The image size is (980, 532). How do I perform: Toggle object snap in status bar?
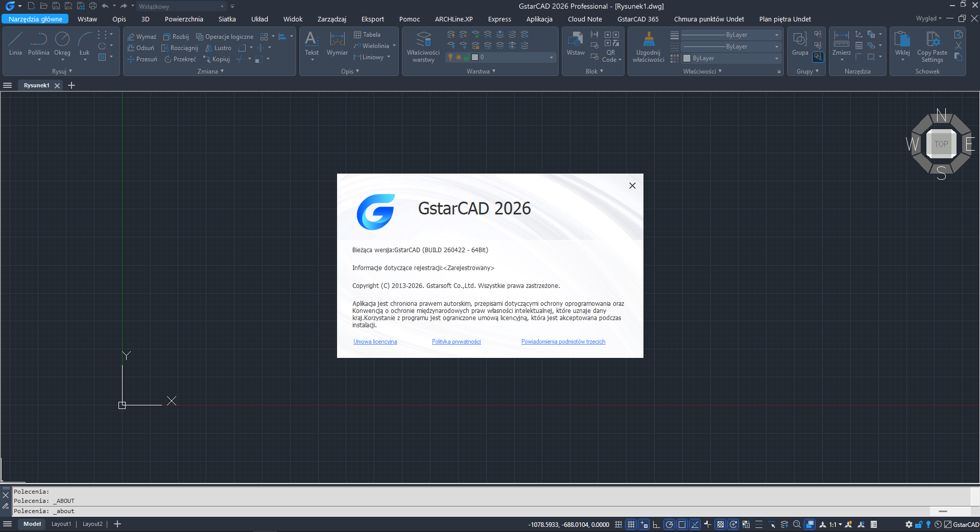click(682, 524)
